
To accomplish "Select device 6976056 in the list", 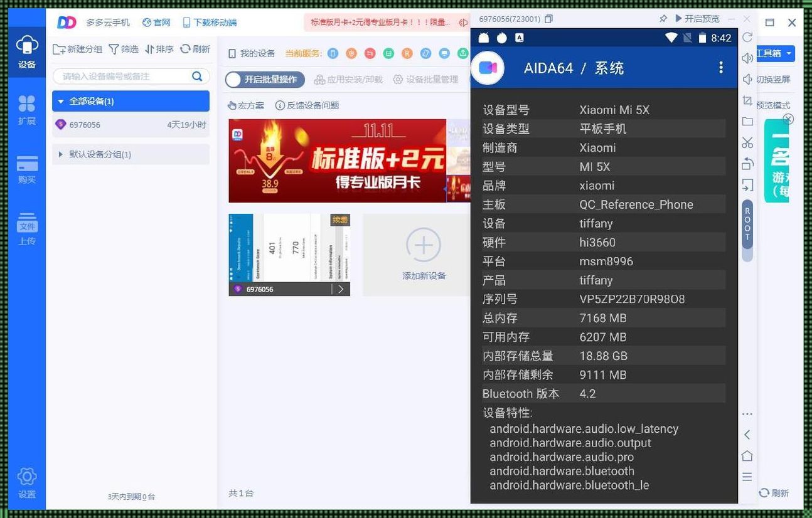I will (x=131, y=125).
